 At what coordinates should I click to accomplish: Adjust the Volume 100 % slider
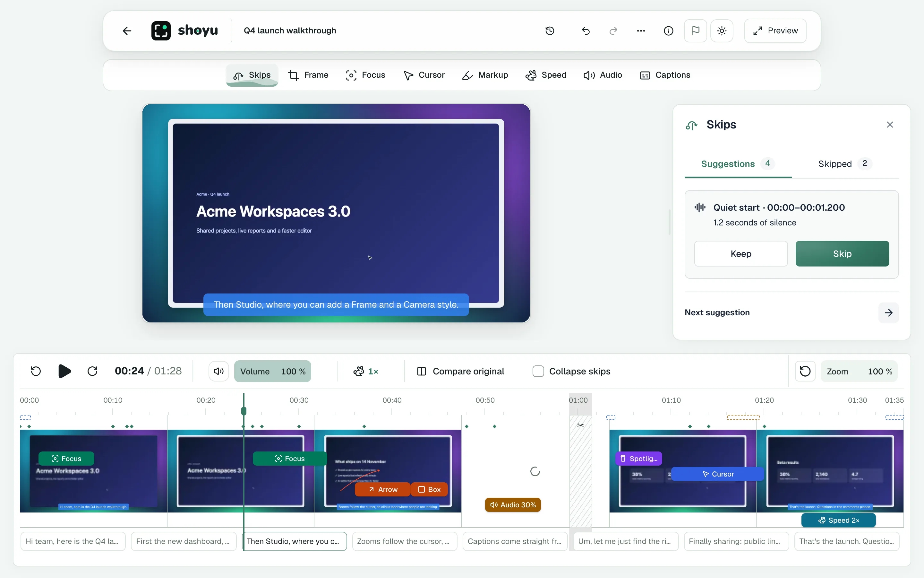click(273, 371)
